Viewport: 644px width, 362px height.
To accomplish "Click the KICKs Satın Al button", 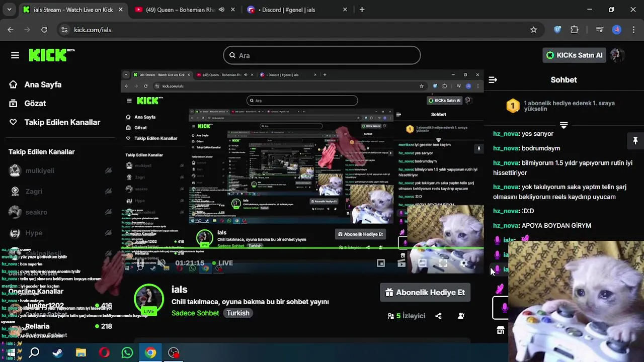I will point(574,55).
